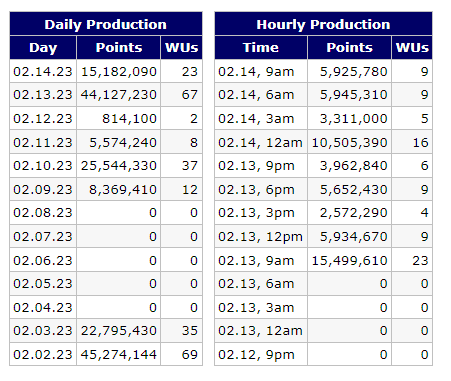This screenshot has height=381, width=451.
Task: Select the 10,505,390 hourly points value
Action: 349,142
